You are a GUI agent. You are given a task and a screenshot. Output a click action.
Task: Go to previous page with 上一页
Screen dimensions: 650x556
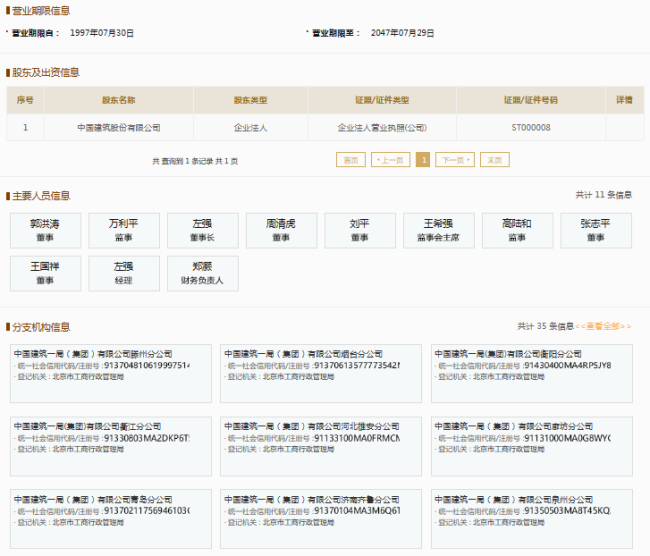(391, 160)
